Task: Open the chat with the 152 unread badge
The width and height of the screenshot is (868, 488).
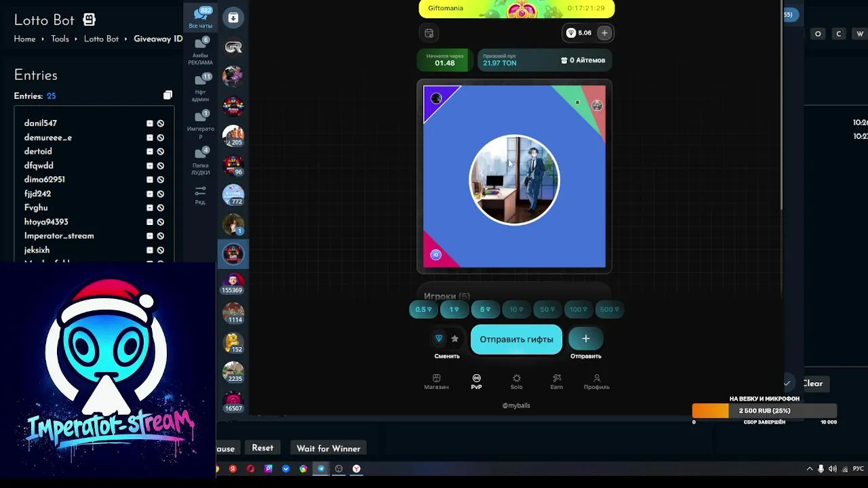Action: [x=233, y=343]
